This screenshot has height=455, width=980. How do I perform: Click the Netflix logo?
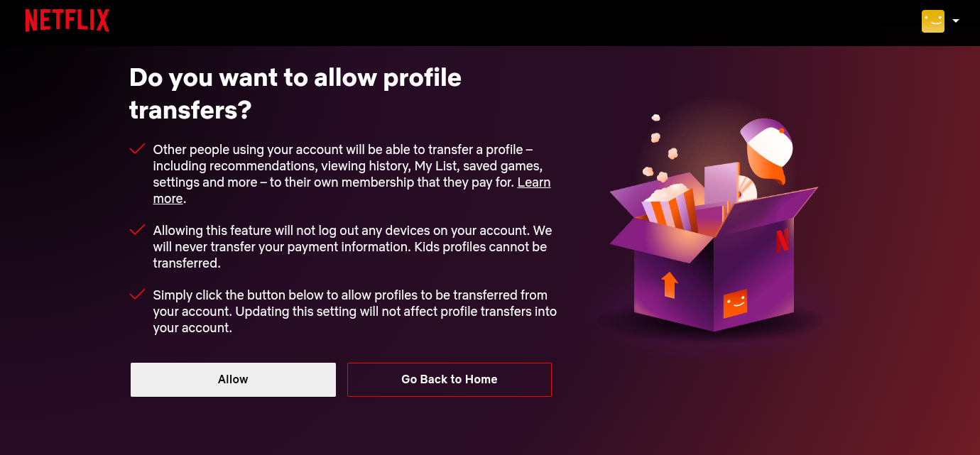pos(67,21)
